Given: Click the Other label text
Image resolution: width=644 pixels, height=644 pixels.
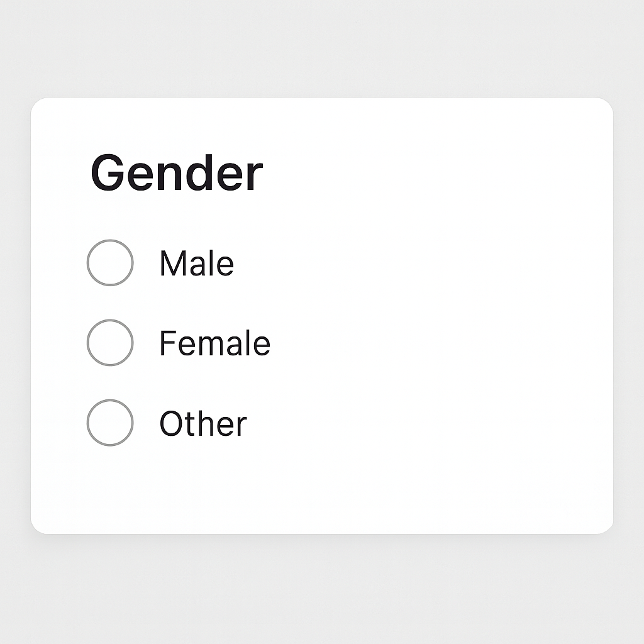Looking at the screenshot, I should [203, 423].
